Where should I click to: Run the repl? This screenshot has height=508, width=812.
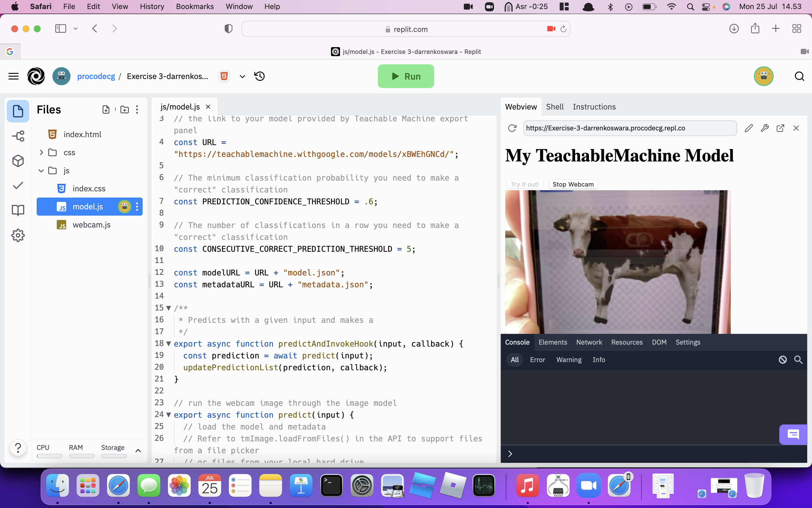click(406, 76)
